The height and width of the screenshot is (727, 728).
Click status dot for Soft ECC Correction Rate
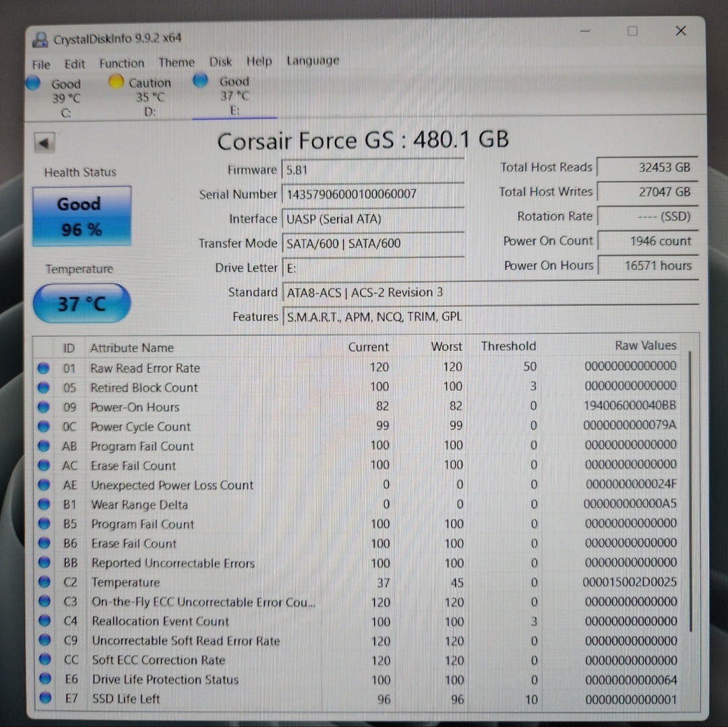[x=45, y=659]
